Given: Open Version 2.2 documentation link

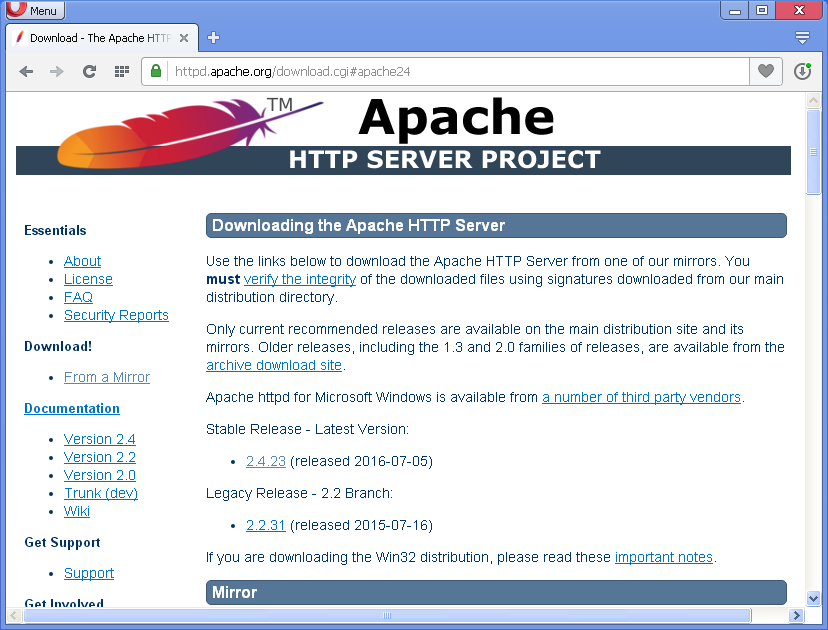Looking at the screenshot, I should click(100, 457).
